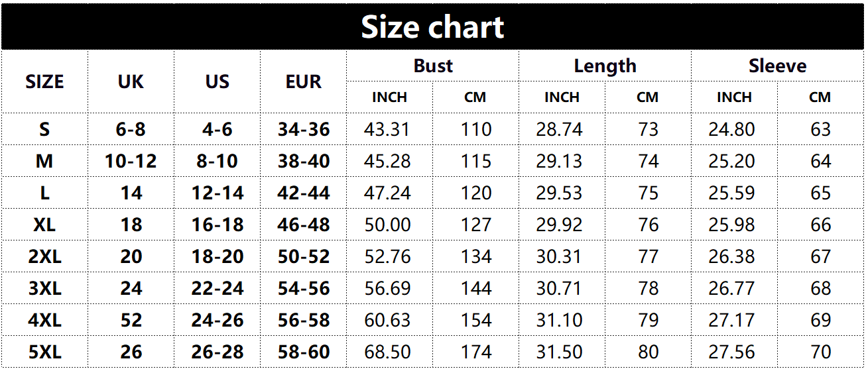The height and width of the screenshot is (369, 868).
Task: Click bust value 43.31 inches
Action: tap(389, 129)
